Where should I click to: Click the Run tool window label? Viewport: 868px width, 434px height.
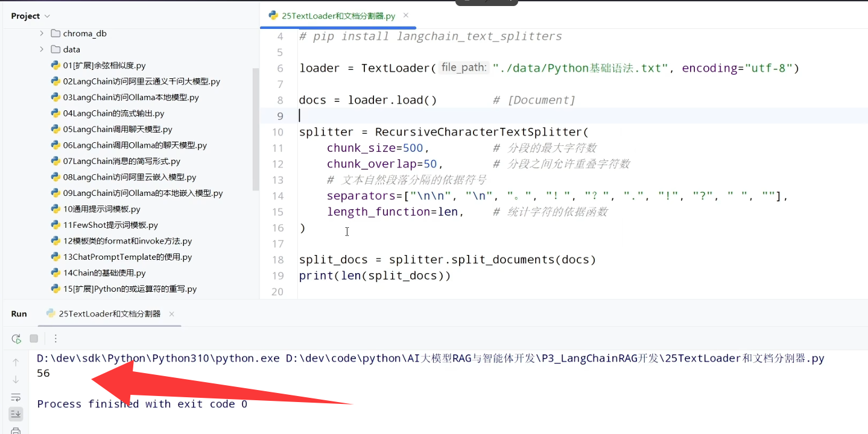click(x=19, y=313)
